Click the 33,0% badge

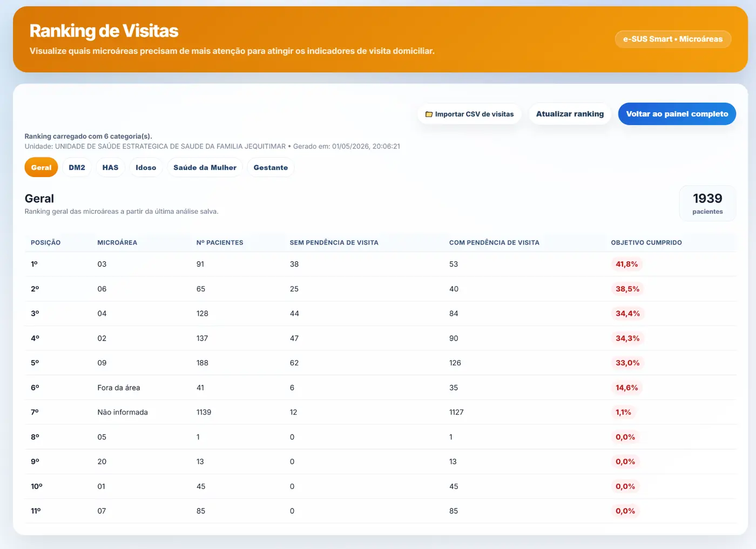click(627, 363)
